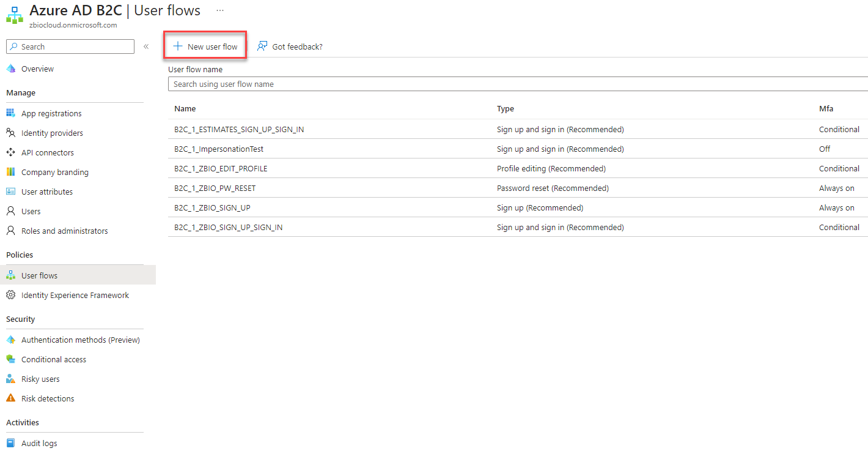Click the user flow name search field
This screenshot has height=451, width=868.
coord(428,84)
